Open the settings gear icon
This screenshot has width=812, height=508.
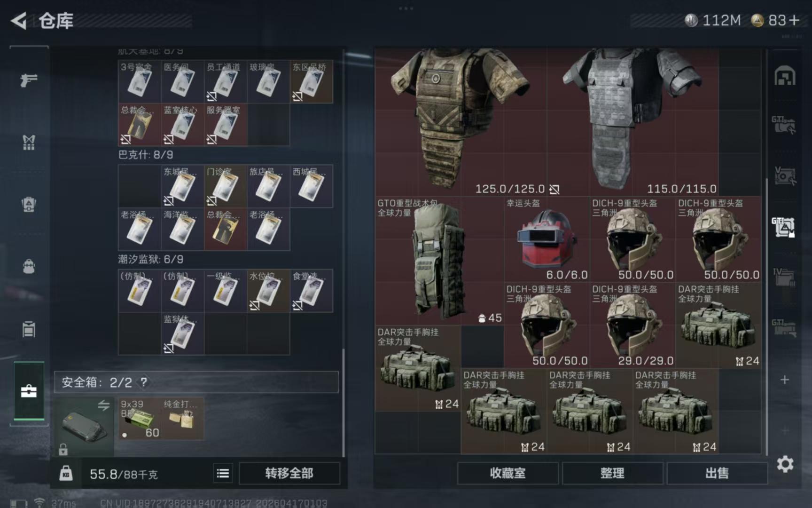[785, 464]
